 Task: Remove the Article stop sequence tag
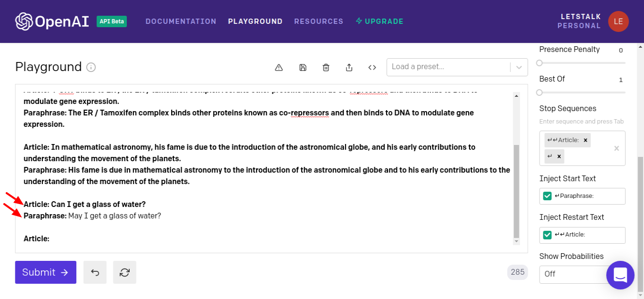tap(585, 140)
